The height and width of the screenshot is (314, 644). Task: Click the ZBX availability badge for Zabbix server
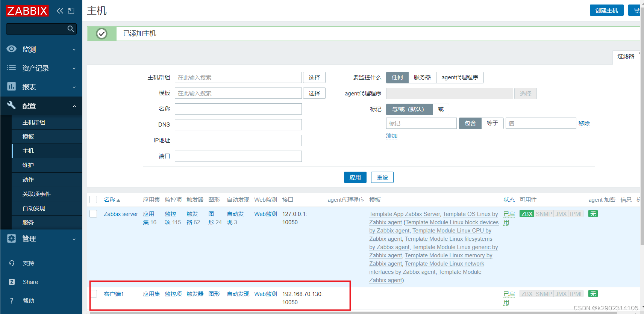(x=527, y=214)
